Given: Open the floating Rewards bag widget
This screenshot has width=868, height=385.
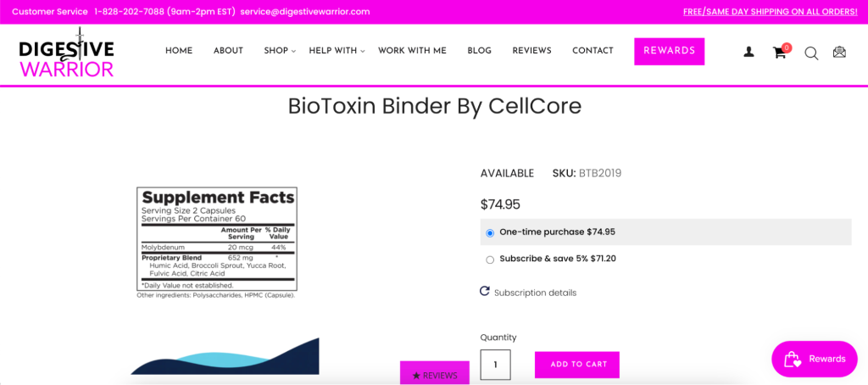Looking at the screenshot, I should (815, 359).
